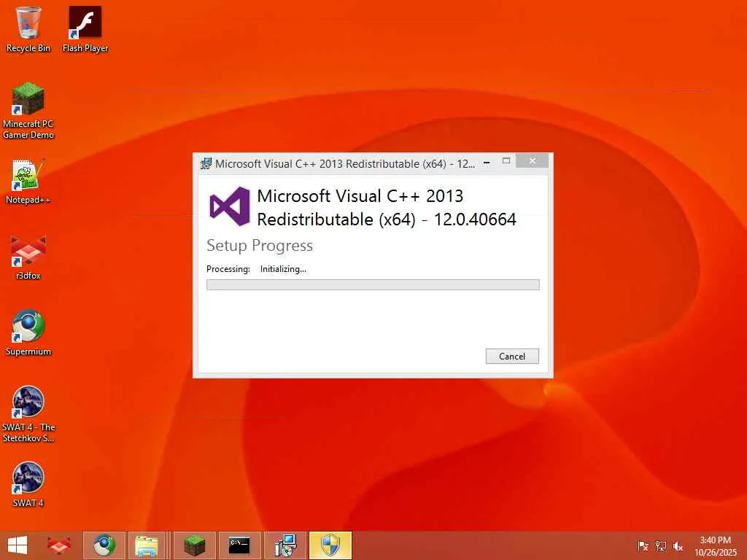Open the muted volume icon in tray

(678, 546)
